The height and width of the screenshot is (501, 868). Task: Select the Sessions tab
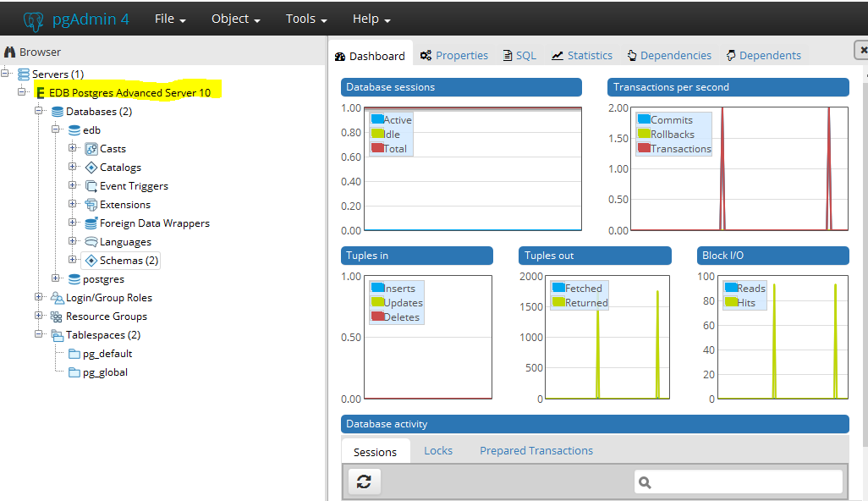(x=376, y=452)
